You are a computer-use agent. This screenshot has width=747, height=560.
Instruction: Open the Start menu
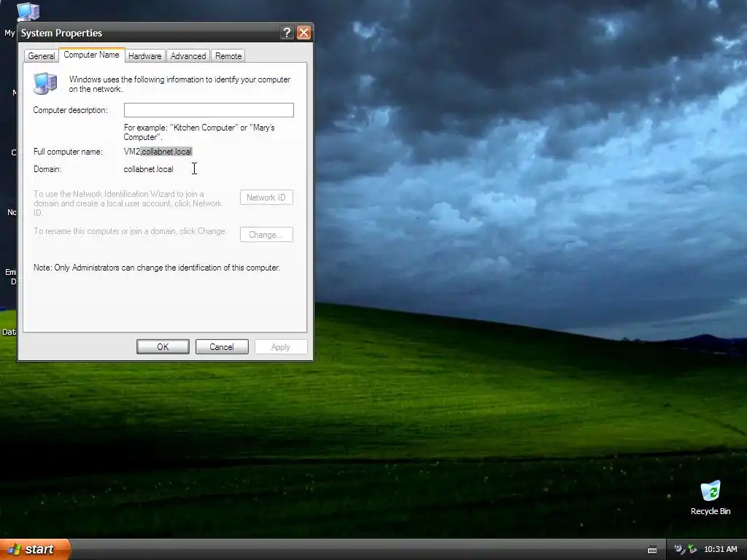[35, 549]
